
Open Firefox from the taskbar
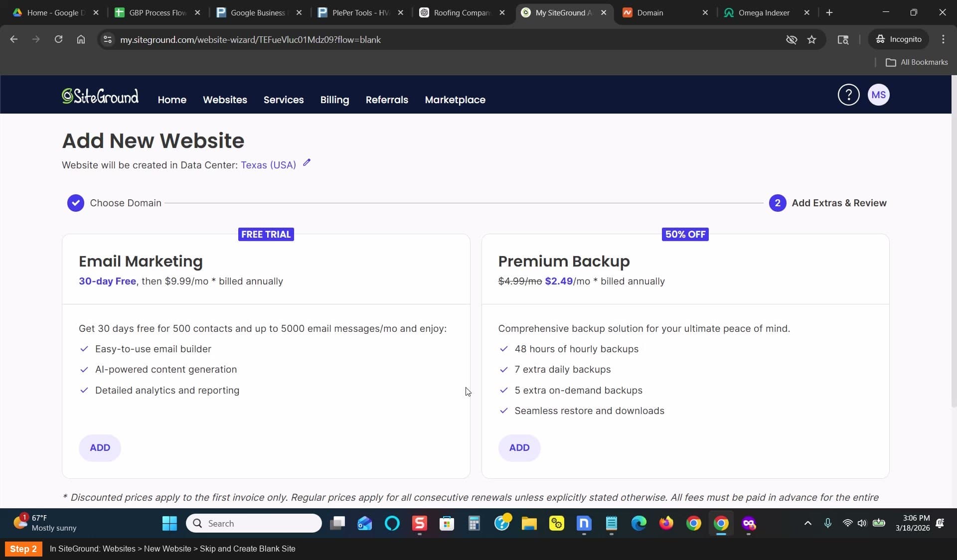coord(666,523)
